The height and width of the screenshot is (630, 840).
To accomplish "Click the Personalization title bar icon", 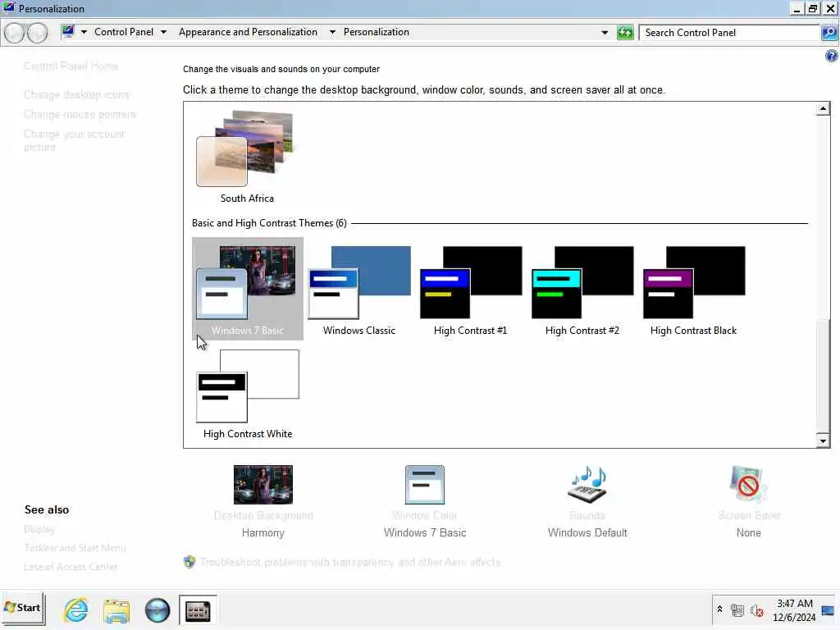I will click(8, 7).
